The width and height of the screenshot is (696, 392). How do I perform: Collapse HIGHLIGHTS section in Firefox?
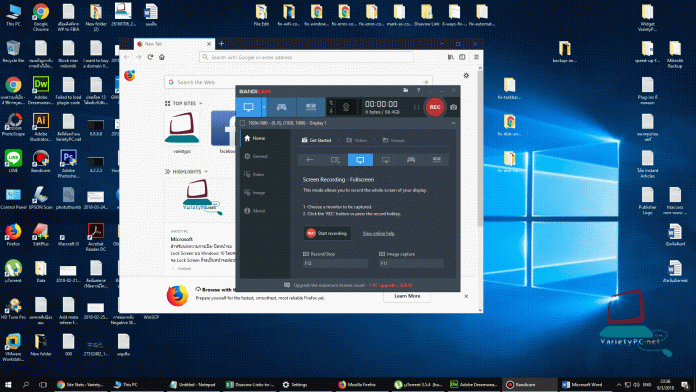[x=186, y=171]
